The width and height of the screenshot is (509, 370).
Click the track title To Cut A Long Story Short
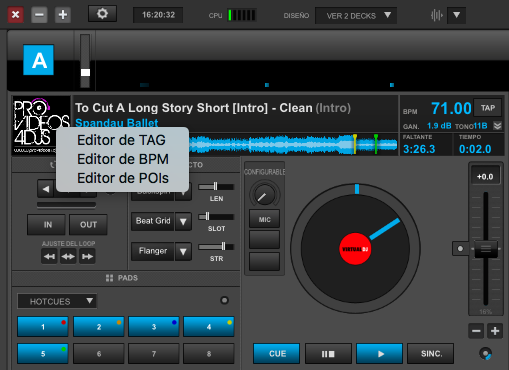[213, 108]
